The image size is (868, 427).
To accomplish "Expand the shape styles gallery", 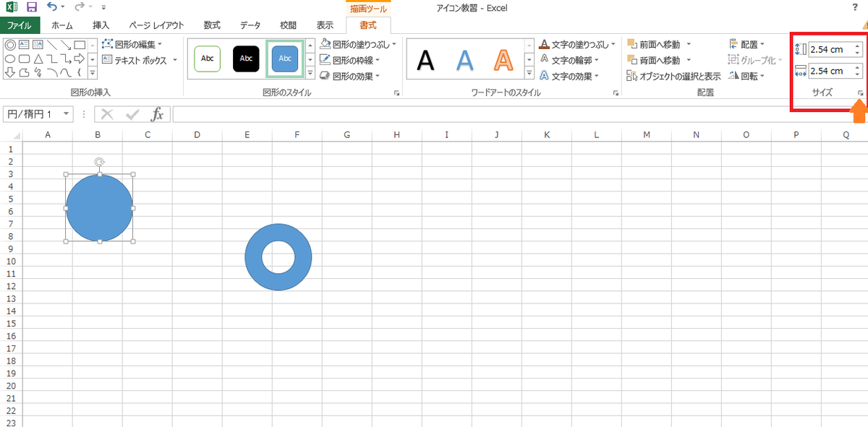I will pos(310,72).
